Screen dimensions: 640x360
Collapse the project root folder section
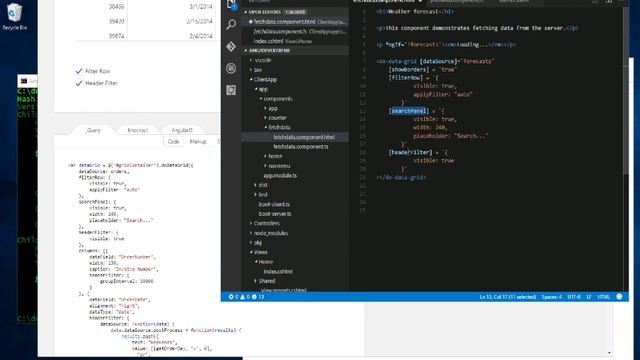[295, 51]
